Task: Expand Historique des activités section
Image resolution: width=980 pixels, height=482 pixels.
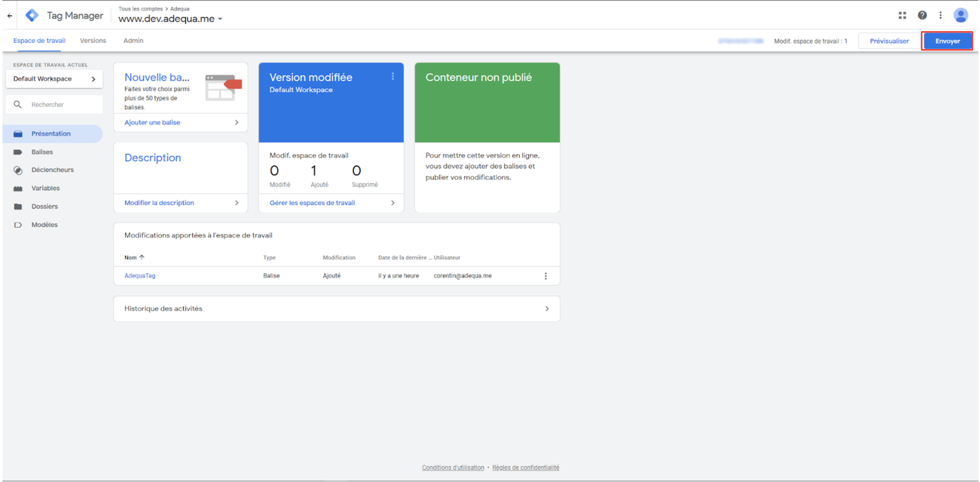Action: point(547,309)
